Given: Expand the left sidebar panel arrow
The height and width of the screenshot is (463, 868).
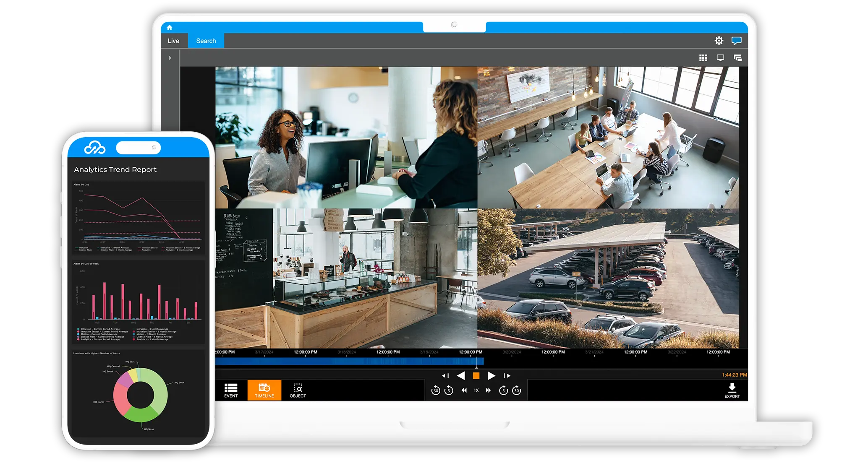Looking at the screenshot, I should [170, 58].
